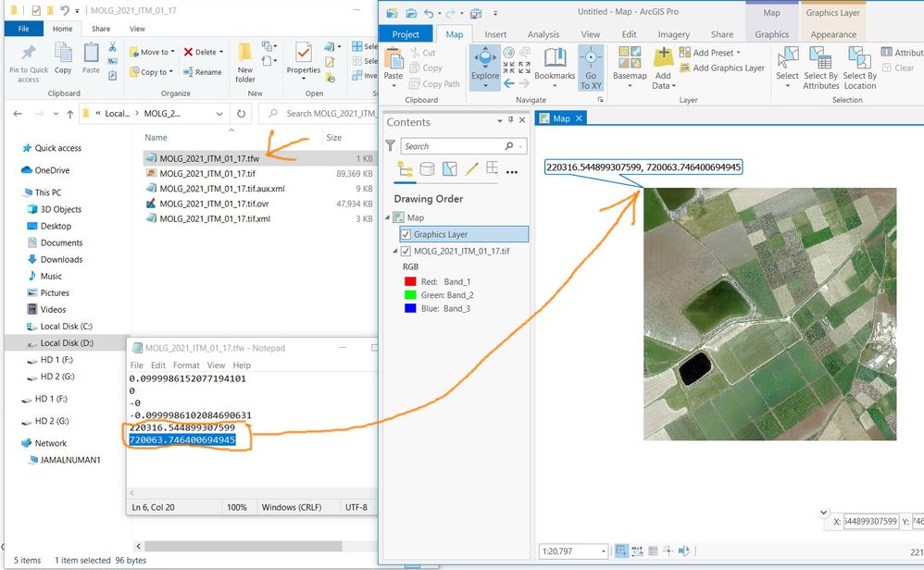924x570 pixels.
Task: Open the Select By Attributes tool
Action: [820, 68]
